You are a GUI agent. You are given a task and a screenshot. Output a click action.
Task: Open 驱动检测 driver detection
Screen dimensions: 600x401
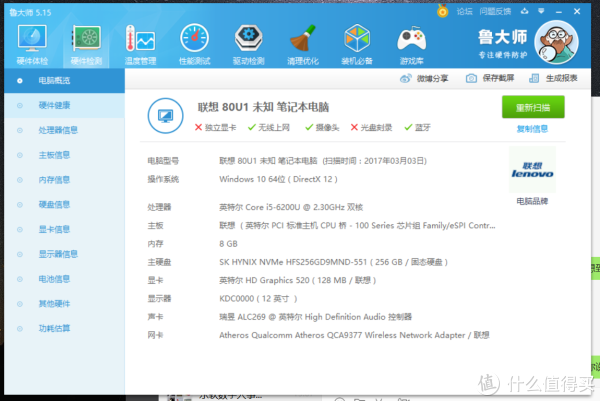coord(249,44)
